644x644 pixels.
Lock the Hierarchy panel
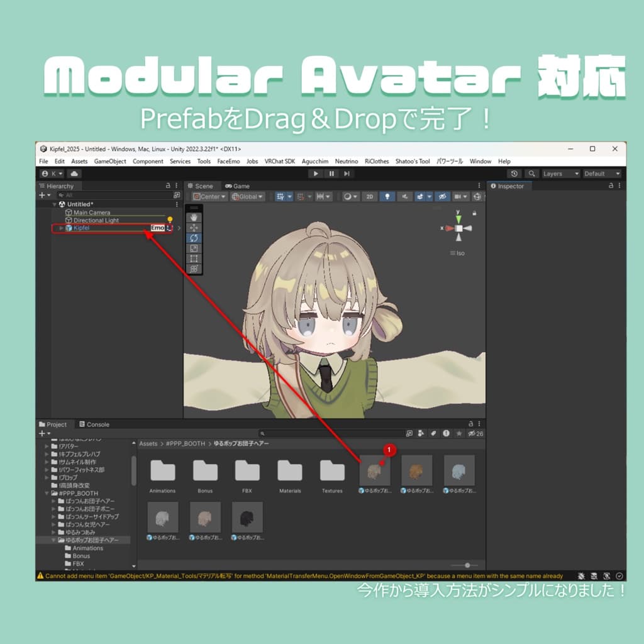tap(168, 186)
